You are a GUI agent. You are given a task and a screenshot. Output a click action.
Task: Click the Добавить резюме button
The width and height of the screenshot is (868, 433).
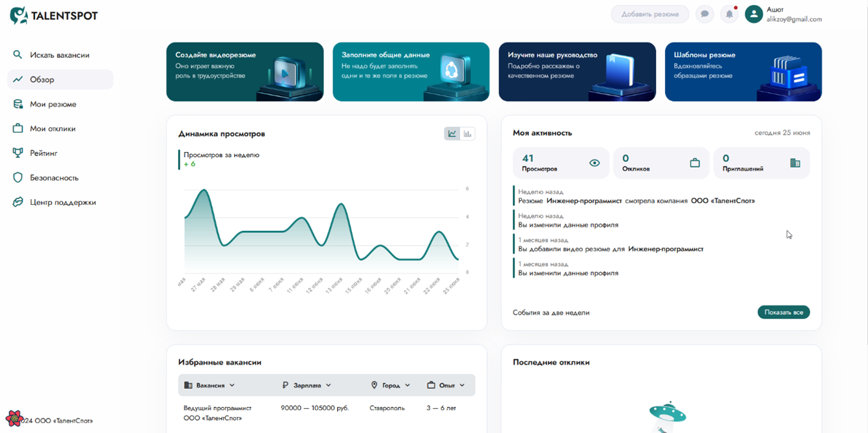pyautogui.click(x=649, y=14)
